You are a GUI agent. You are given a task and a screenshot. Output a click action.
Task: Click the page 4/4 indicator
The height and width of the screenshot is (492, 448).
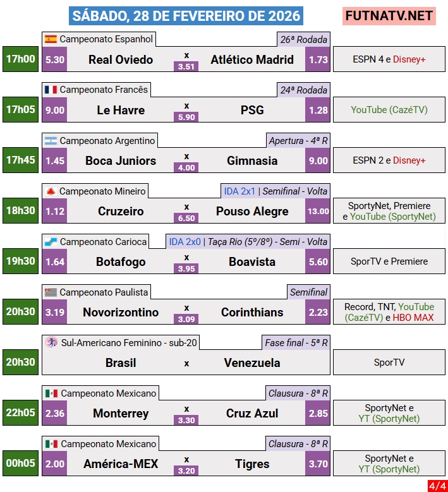coord(437,485)
